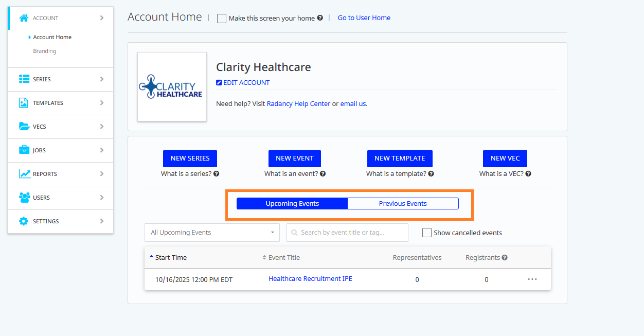The height and width of the screenshot is (336, 644).
Task: Open the Healthcare Recruitment IPE event link
Action: point(310,279)
